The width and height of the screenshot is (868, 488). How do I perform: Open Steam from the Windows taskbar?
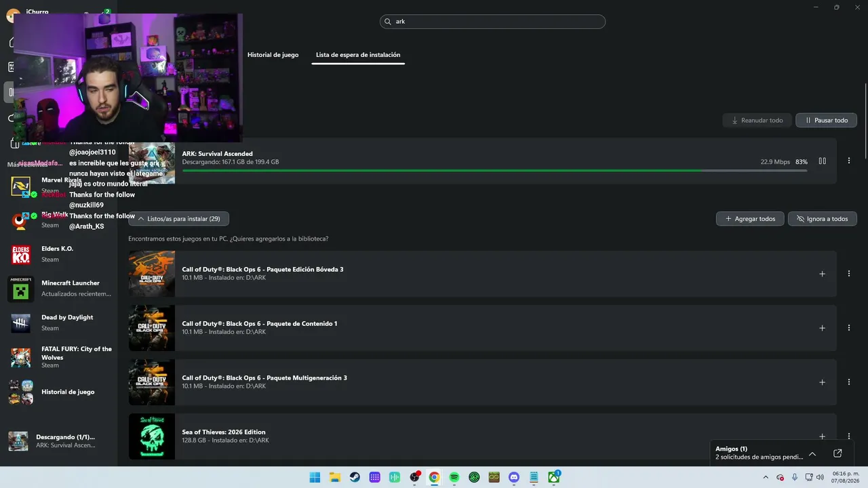[355, 477]
